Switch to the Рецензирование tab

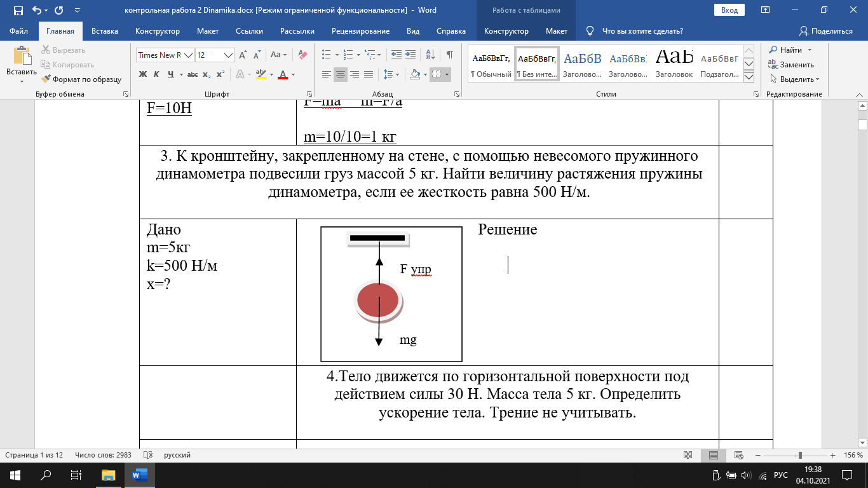360,31
